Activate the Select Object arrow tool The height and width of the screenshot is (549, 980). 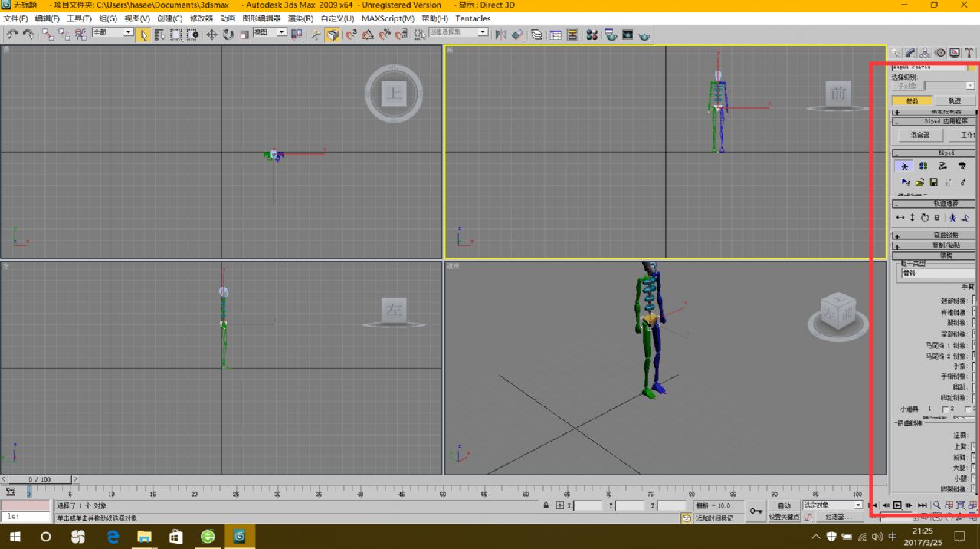(x=143, y=35)
